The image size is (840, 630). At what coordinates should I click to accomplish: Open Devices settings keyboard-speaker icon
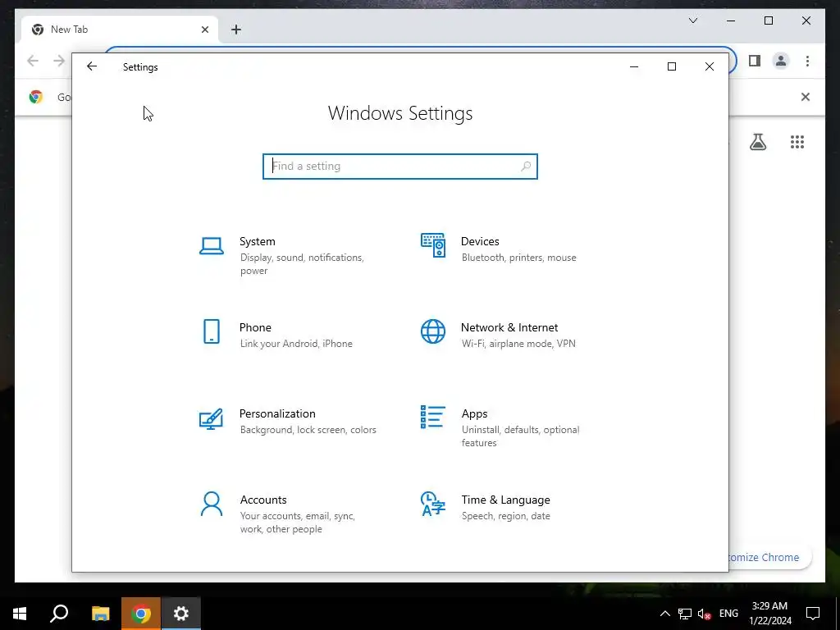pos(433,245)
